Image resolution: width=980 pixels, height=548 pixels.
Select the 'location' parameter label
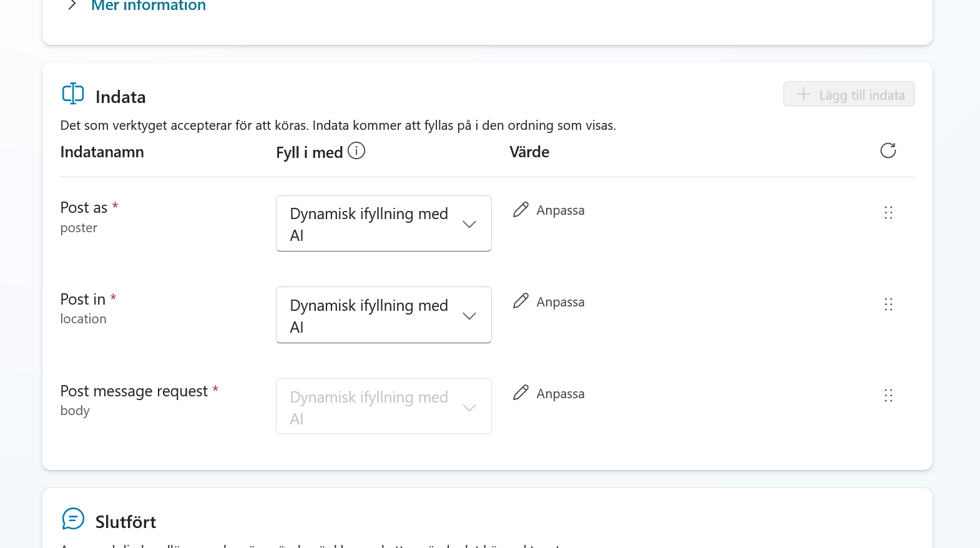point(83,319)
